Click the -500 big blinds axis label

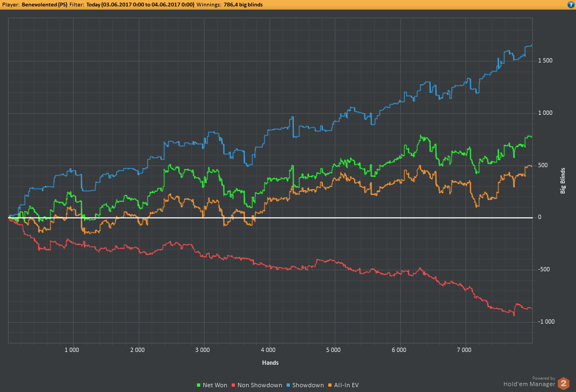[x=544, y=269]
